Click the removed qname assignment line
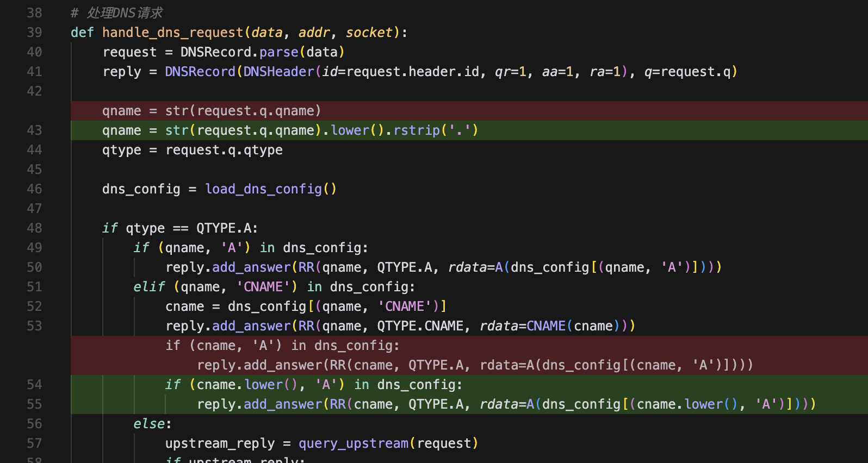 point(212,111)
